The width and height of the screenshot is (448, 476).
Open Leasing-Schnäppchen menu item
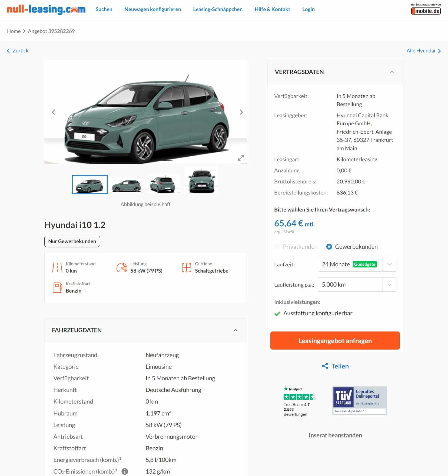coord(218,9)
